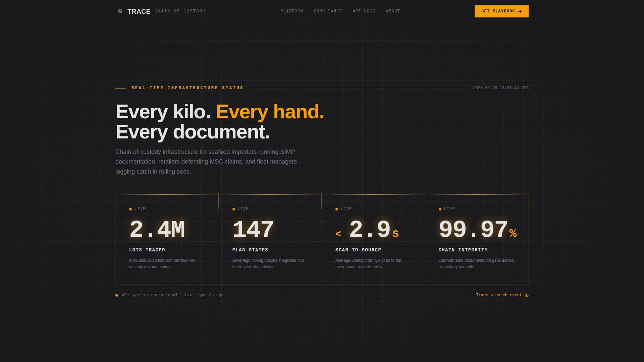Click the LIVE indicator dot on Chain Integrity card

440,209
